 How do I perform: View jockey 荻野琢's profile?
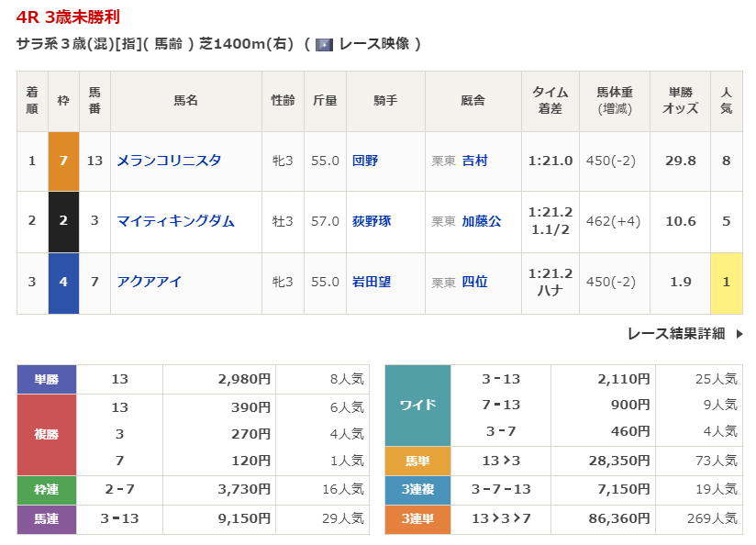[372, 221]
